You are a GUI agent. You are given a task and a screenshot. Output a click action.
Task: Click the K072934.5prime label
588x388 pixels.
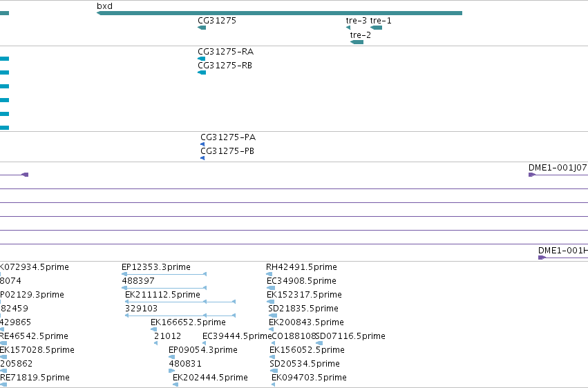click(x=35, y=267)
